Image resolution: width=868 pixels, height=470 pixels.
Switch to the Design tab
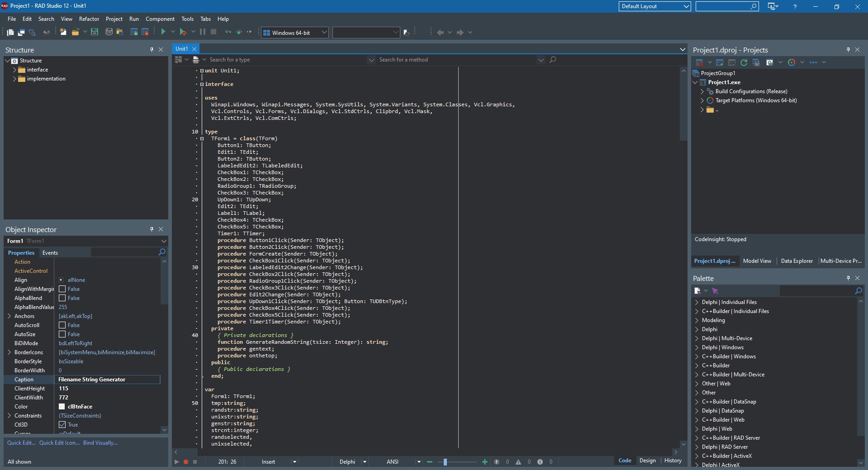(647, 461)
